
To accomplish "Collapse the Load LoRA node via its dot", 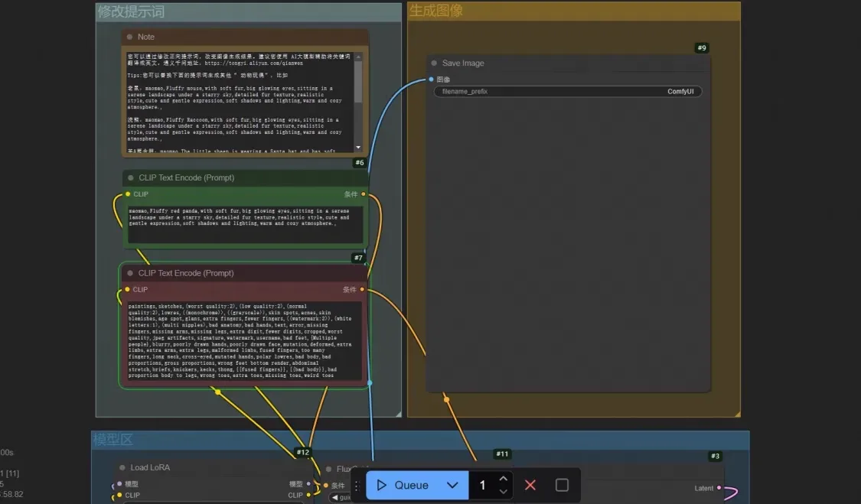I will [x=122, y=468].
